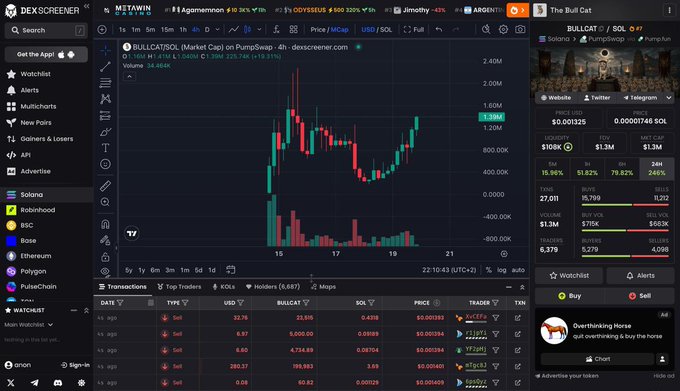The image size is (680, 391).
Task: Click the red Sell button
Action: click(640, 296)
